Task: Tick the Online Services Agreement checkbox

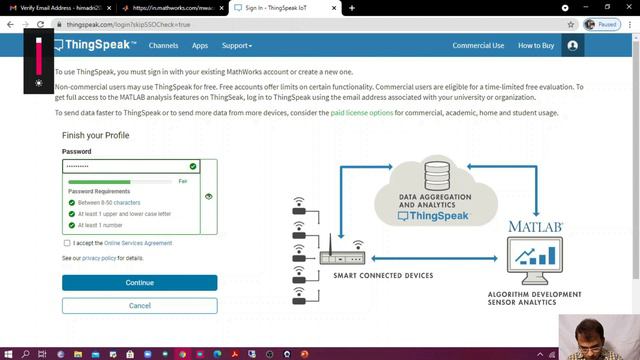Action: click(x=67, y=243)
